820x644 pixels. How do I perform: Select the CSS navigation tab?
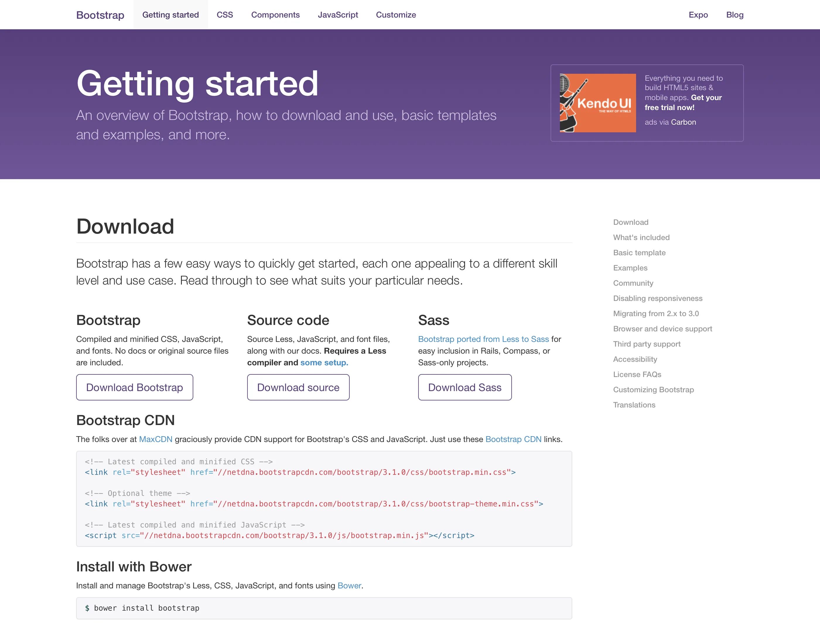click(x=225, y=15)
